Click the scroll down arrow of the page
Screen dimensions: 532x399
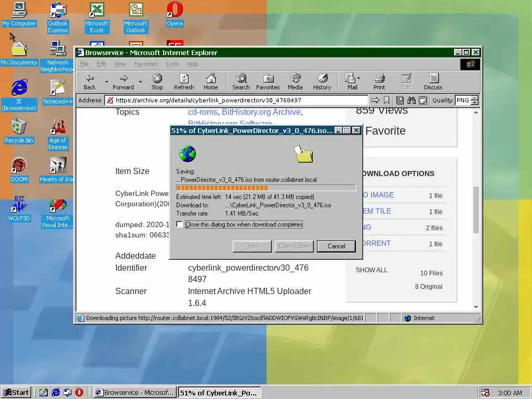476,307
